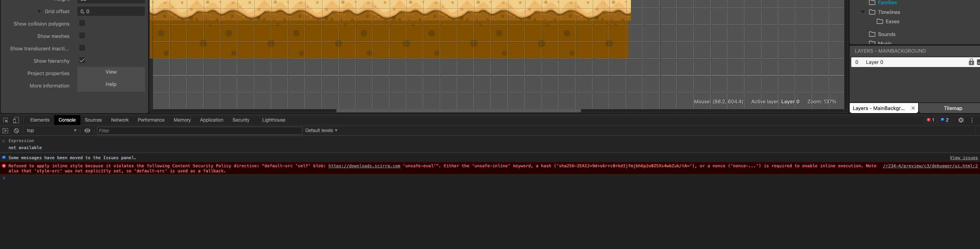980x249 pixels.
Task: Switch to the Lighthouse tab
Action: tap(274, 120)
